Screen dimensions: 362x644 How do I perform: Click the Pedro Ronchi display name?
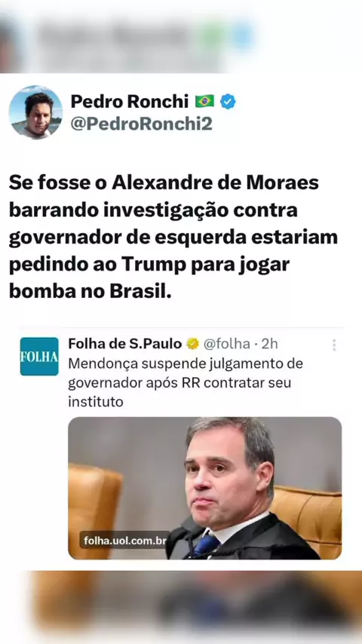pyautogui.click(x=130, y=102)
